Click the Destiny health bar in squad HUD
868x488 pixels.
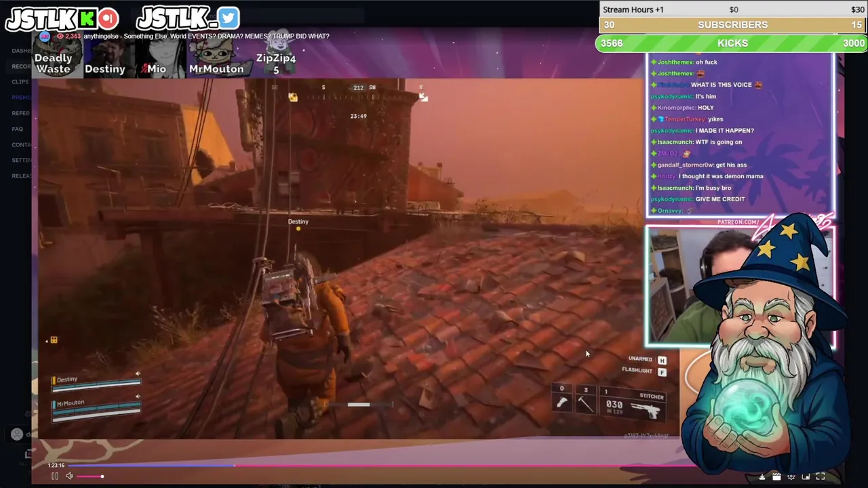click(x=96, y=385)
